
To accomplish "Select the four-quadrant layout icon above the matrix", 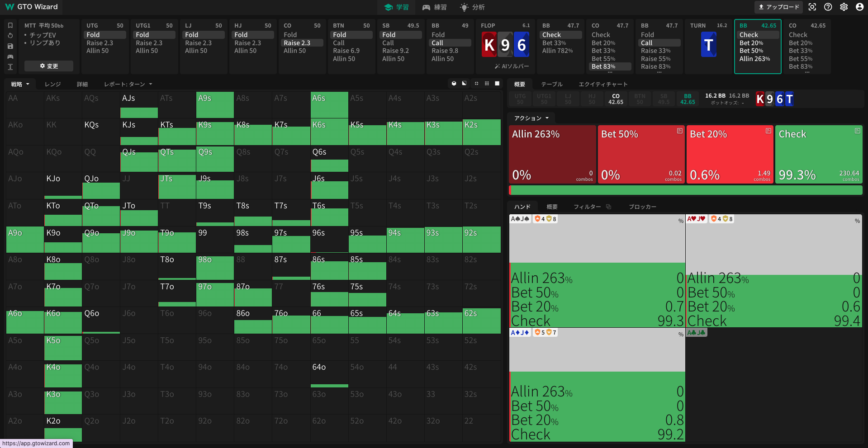I will (476, 84).
